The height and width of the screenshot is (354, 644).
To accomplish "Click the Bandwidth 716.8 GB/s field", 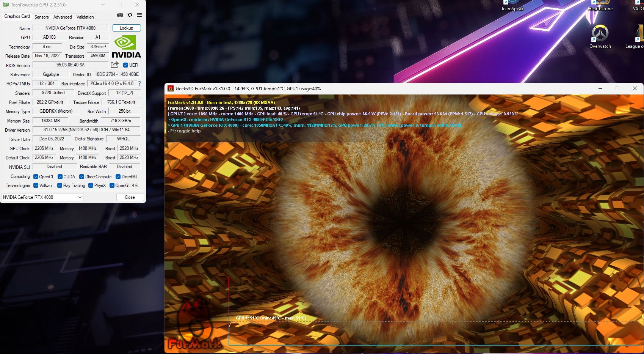I will point(121,121).
